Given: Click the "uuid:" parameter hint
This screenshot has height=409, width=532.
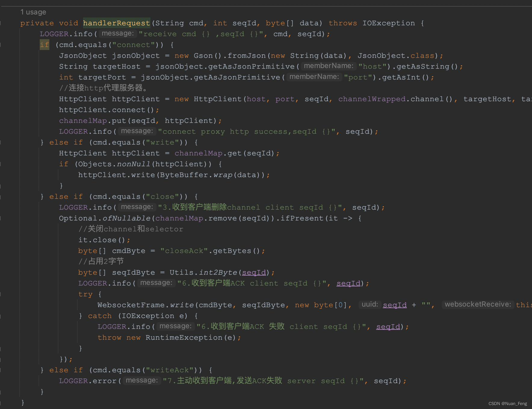Looking at the screenshot, I should coord(370,304).
